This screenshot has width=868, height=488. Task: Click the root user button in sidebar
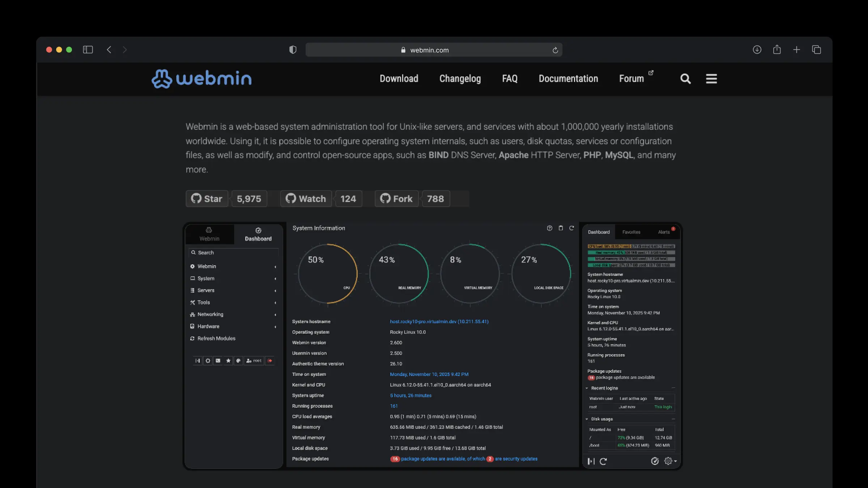pos(254,361)
